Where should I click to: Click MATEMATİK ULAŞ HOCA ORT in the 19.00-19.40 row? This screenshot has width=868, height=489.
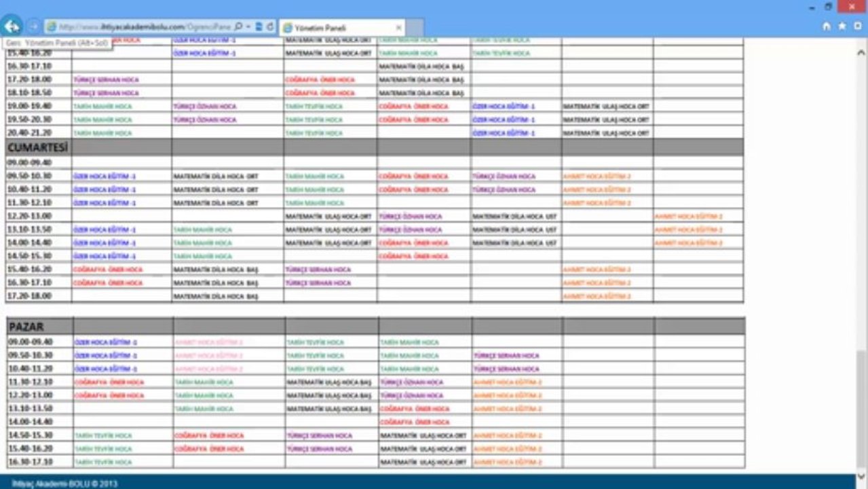tap(606, 107)
